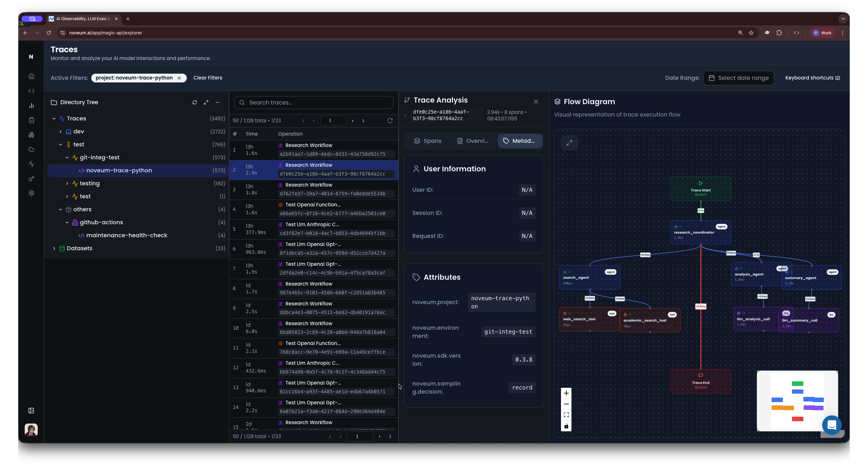The image size is (868, 467).
Task: Open the chat support bubble
Action: pos(831,425)
